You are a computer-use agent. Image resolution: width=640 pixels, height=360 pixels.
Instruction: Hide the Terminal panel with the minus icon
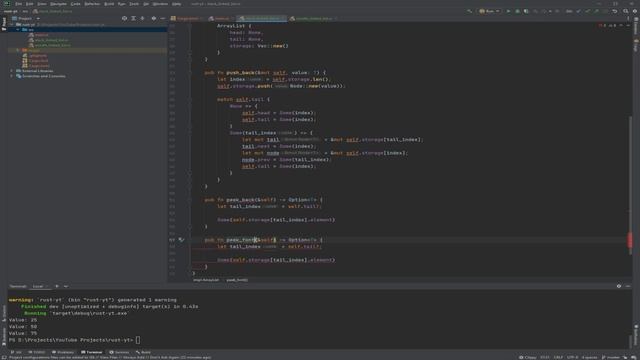tap(628, 287)
